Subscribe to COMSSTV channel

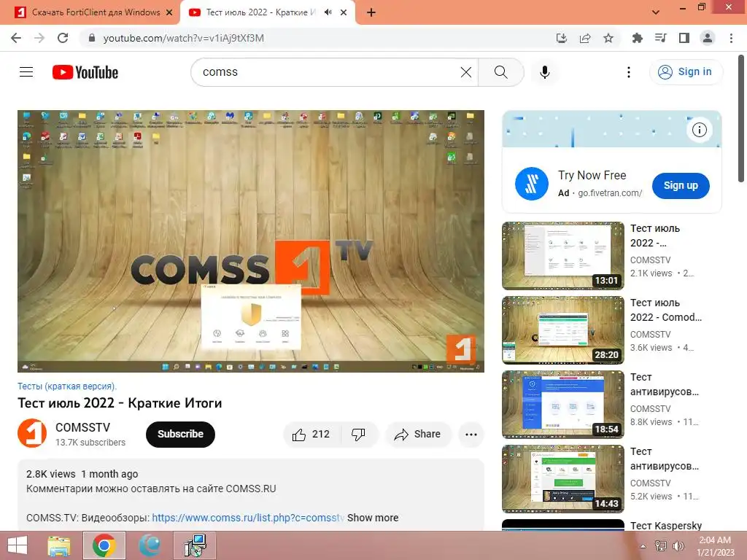[180, 435]
